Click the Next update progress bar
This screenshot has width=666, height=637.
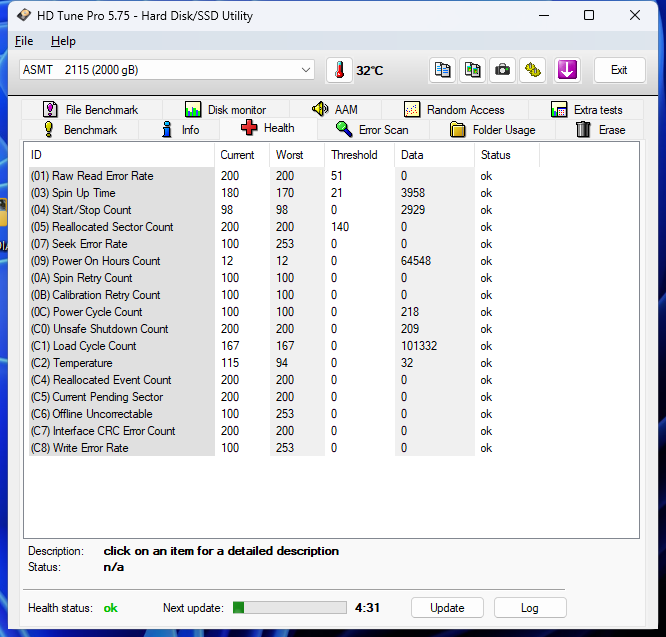pos(290,608)
